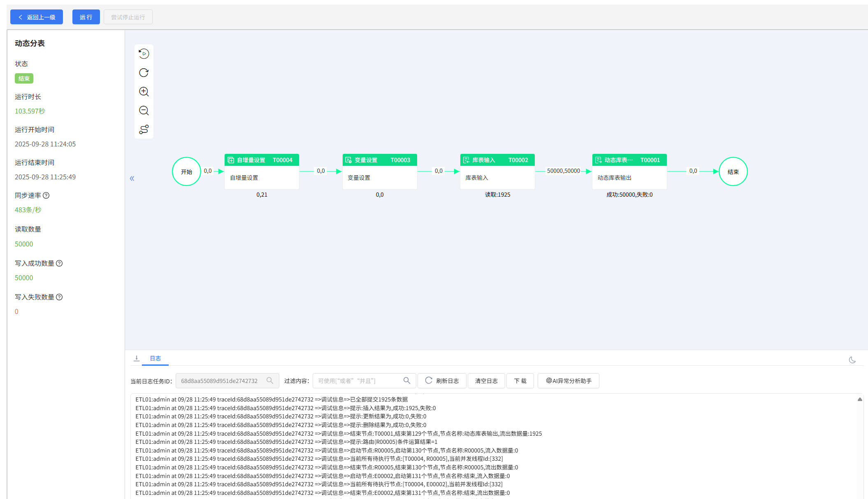Viewport: 868px width, 499px height.
Task: Click help icon beside 写入成功数量
Action: coord(59,263)
